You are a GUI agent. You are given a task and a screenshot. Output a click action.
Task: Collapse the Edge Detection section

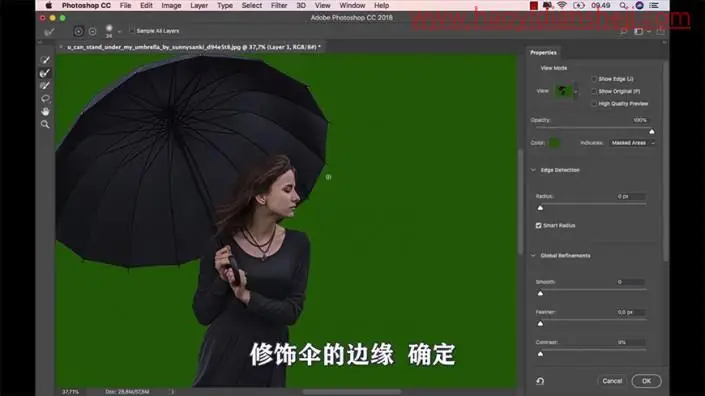533,170
